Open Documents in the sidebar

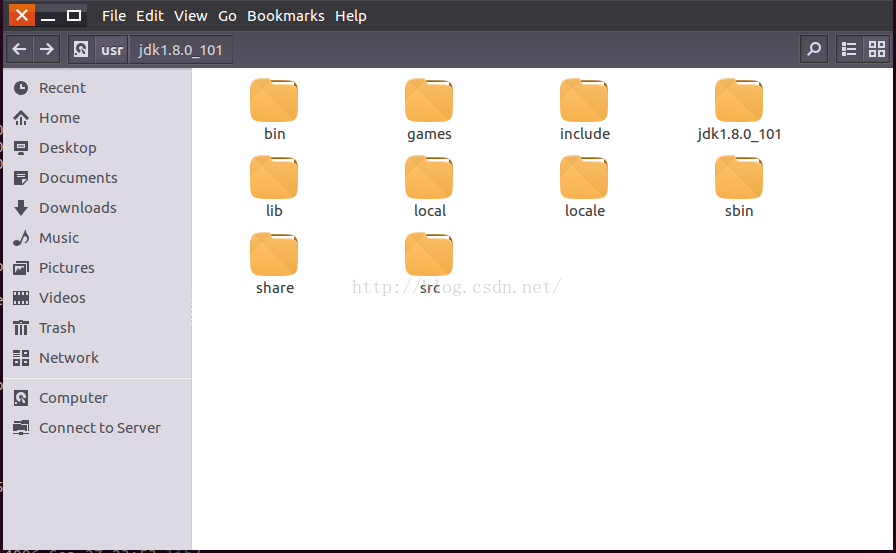click(x=97, y=178)
